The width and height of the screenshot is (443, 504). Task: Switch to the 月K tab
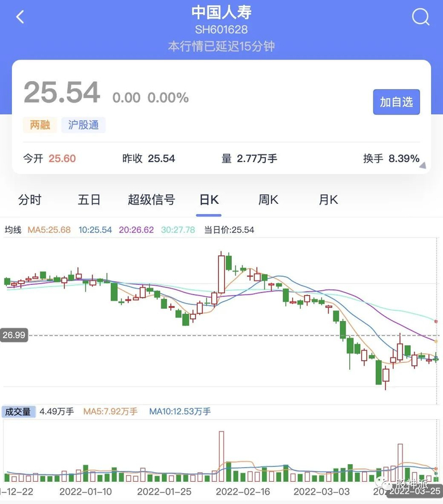328,200
